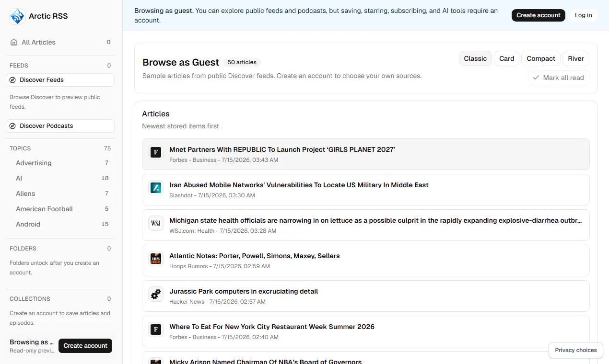
Task: Click the Hacker News gear icon
Action: 155,295
